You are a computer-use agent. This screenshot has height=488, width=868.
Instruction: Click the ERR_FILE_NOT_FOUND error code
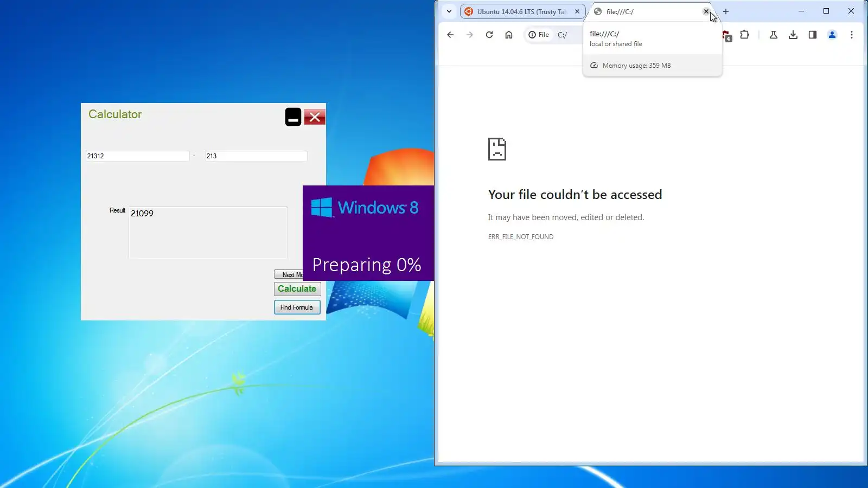click(521, 237)
